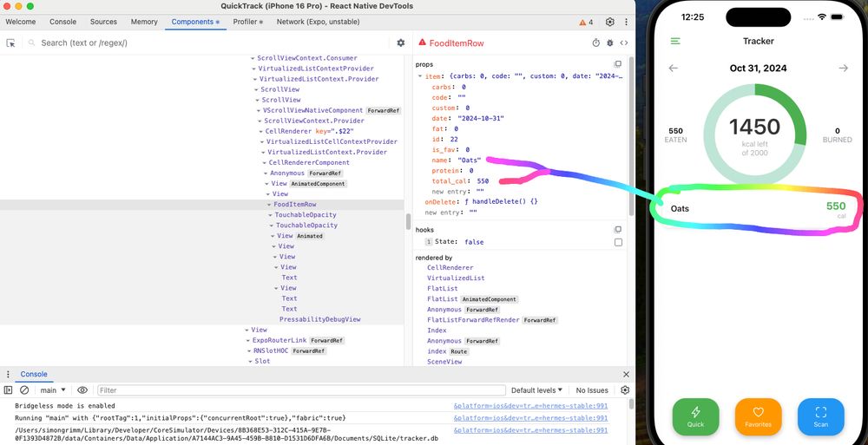
Task: Click the debug bug icon for FoodItemRow
Action: [610, 43]
